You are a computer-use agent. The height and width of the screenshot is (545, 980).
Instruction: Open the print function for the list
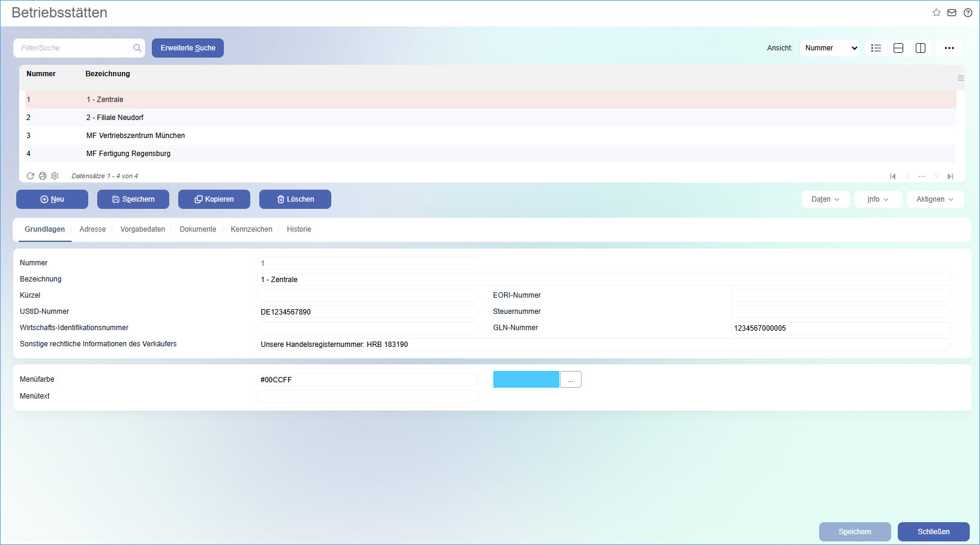point(42,175)
